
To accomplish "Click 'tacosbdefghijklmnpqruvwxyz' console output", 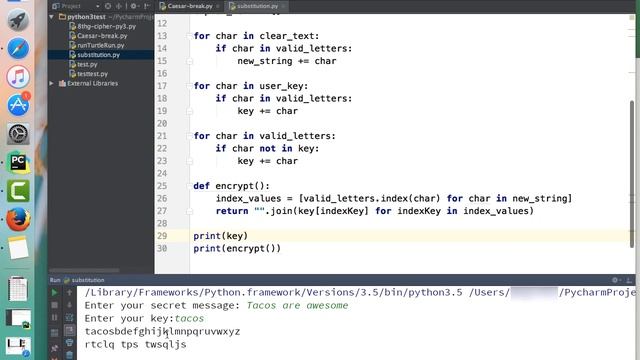I will tap(162, 331).
